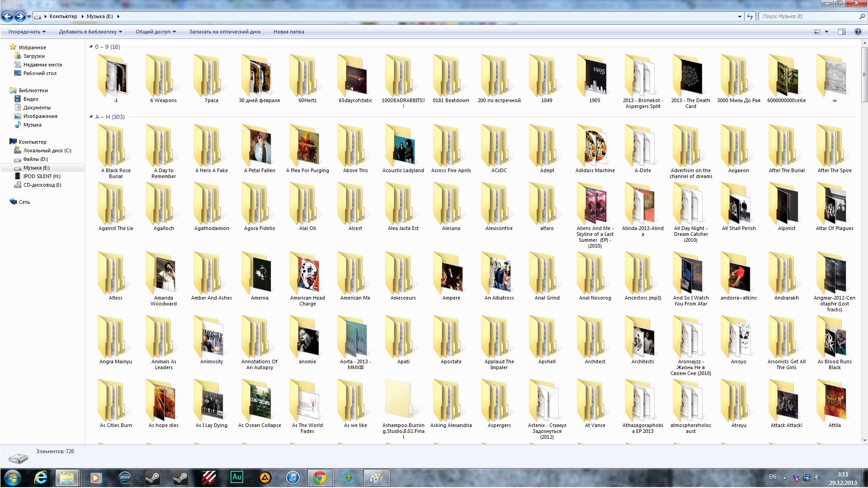Open Adobe Audition from the taskbar
The height and width of the screenshot is (488, 868).
(237, 477)
